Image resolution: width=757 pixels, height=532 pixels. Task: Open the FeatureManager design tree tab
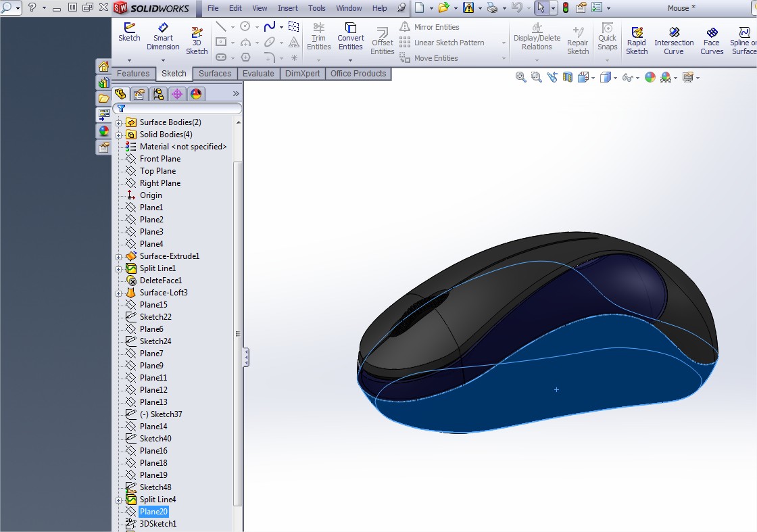[x=120, y=94]
